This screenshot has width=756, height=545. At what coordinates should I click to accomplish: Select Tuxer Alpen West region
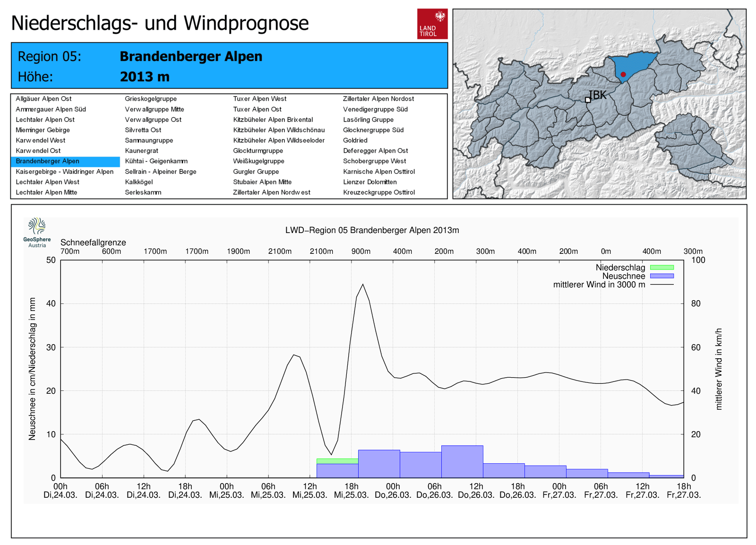coord(259,99)
